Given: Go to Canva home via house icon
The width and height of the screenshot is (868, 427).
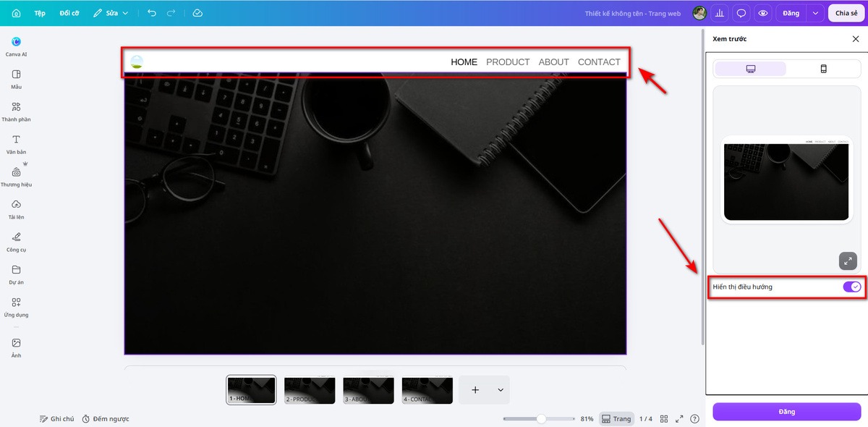Looking at the screenshot, I should point(16,13).
